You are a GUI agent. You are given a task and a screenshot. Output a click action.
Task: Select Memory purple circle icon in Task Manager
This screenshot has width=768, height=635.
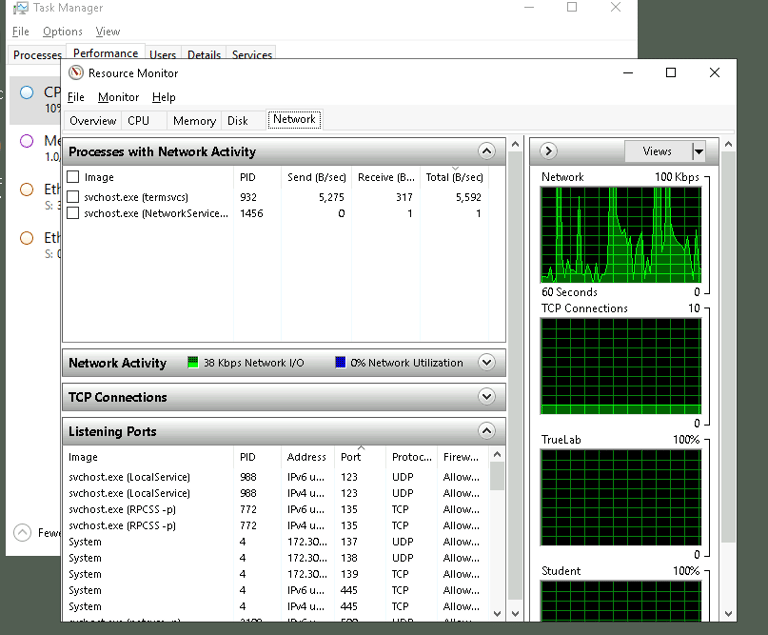(x=27, y=141)
